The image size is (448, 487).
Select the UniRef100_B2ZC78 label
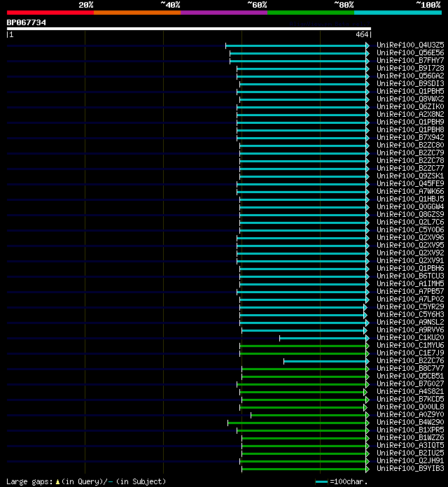(410, 160)
